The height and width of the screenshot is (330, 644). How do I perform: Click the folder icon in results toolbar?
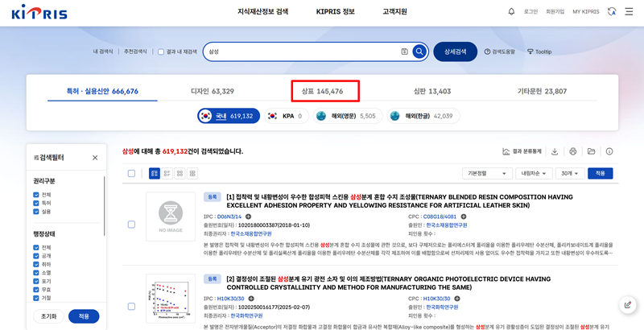591,151
